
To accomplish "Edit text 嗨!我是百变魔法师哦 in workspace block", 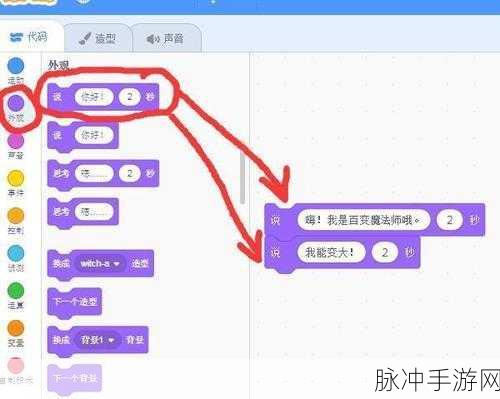I will [x=364, y=220].
